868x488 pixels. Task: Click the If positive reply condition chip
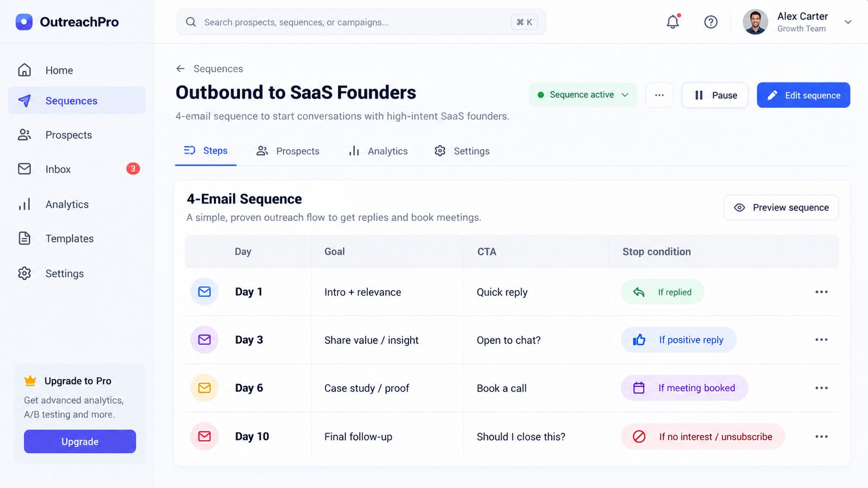tap(679, 340)
